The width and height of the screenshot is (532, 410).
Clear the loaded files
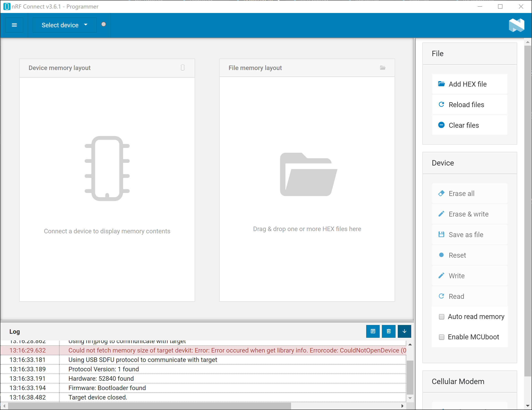[x=470, y=125]
